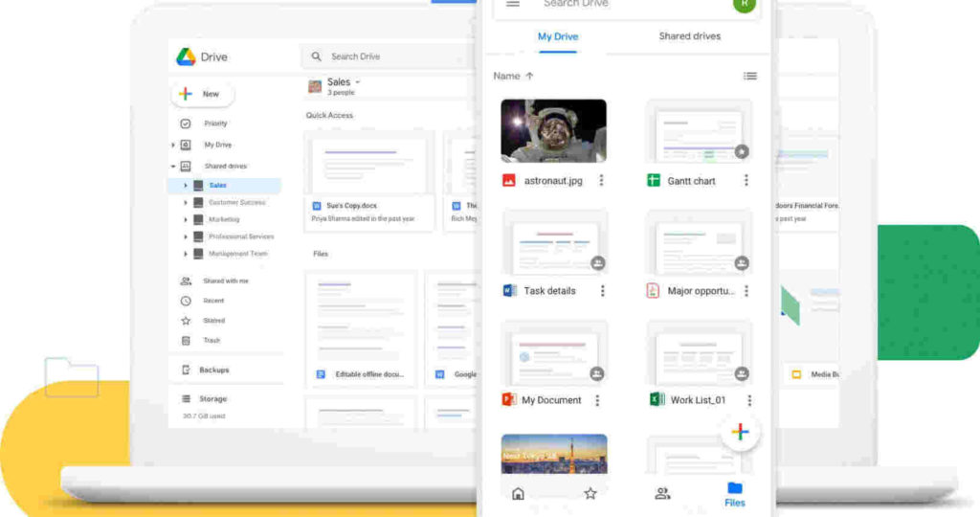Click the Trash bin icon
Viewport: 980px width, 517px height.
[186, 341]
